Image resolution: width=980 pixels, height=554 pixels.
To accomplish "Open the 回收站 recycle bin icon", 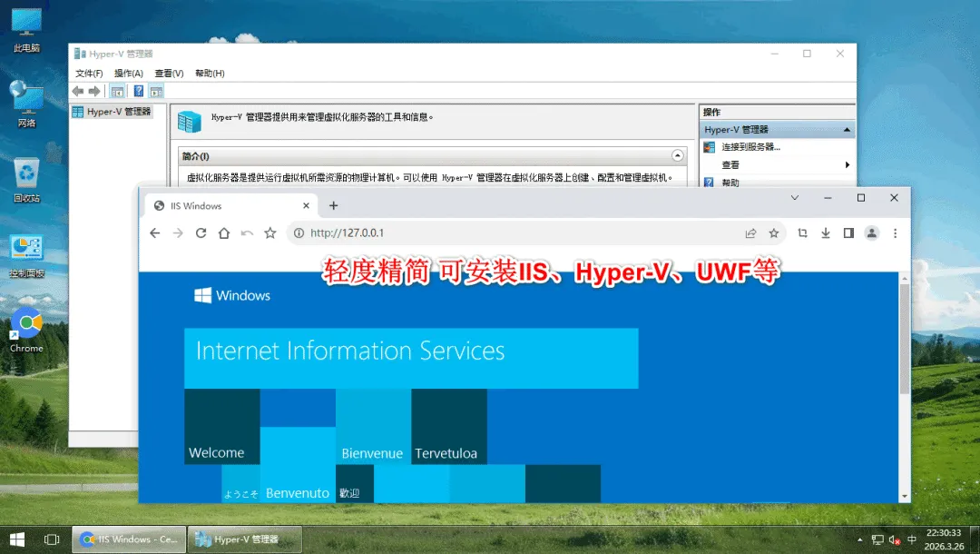I will (26, 181).
